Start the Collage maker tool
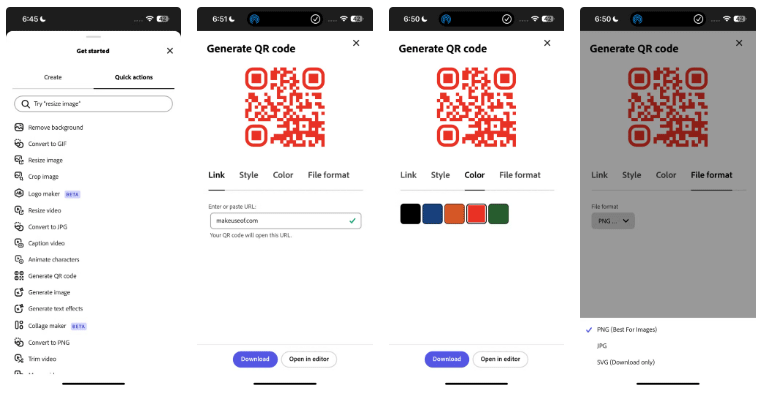This screenshot has height=402, width=764. [x=49, y=326]
